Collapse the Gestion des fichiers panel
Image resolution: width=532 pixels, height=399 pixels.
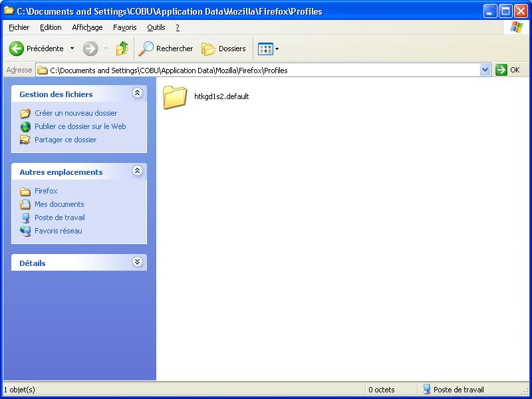pos(138,92)
